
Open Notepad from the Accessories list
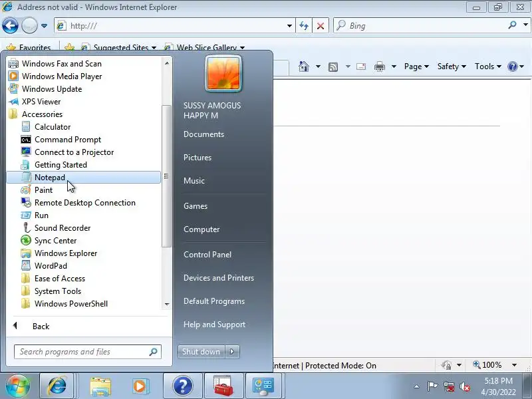pyautogui.click(x=84, y=177)
